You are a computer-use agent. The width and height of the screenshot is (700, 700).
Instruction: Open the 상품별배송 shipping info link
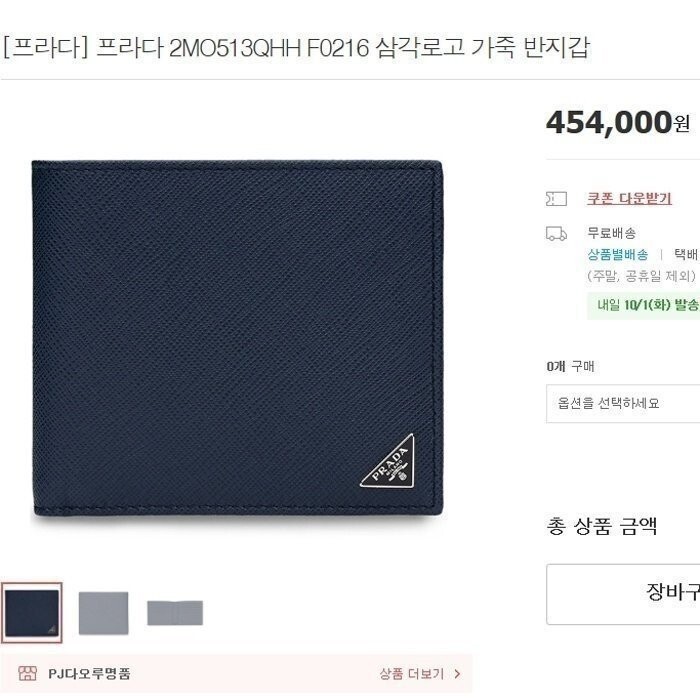click(617, 254)
